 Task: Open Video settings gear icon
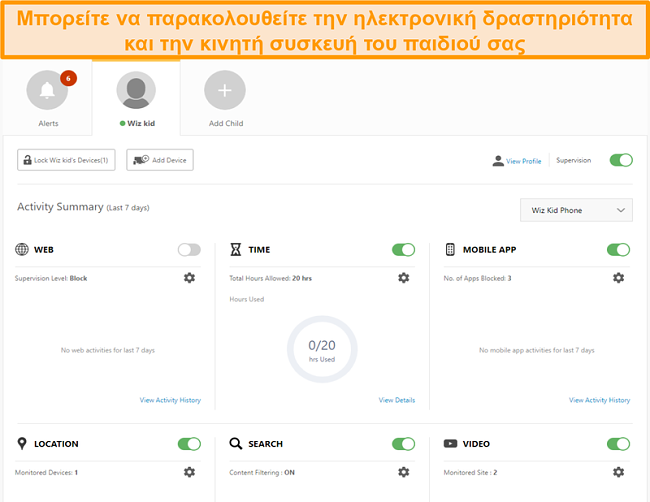[x=618, y=472]
